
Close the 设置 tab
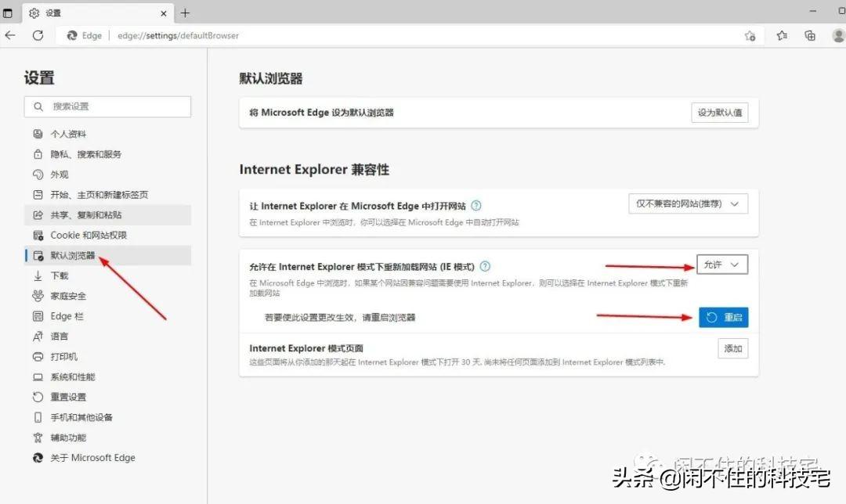pos(164,13)
